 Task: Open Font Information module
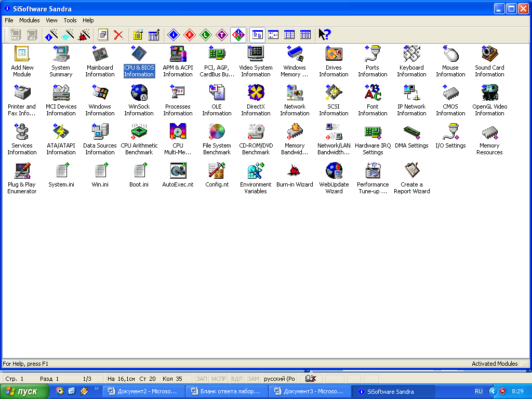[x=373, y=101]
